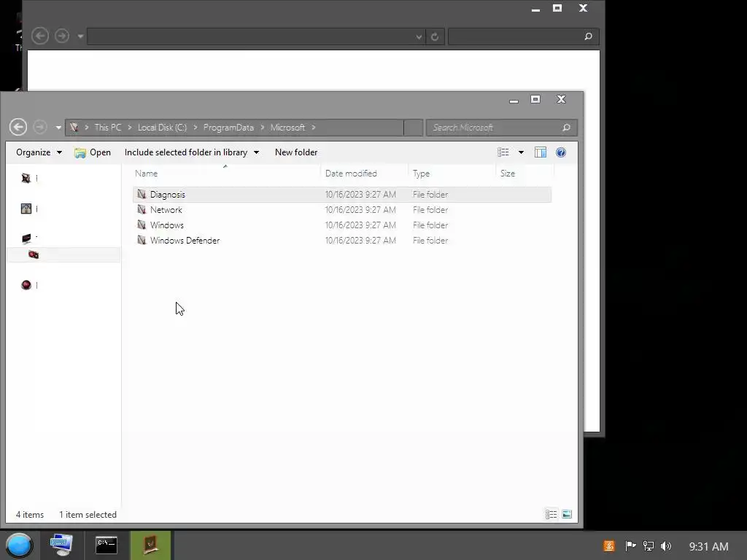Click the magnifier icon in Search Microsoft box

pos(566,128)
